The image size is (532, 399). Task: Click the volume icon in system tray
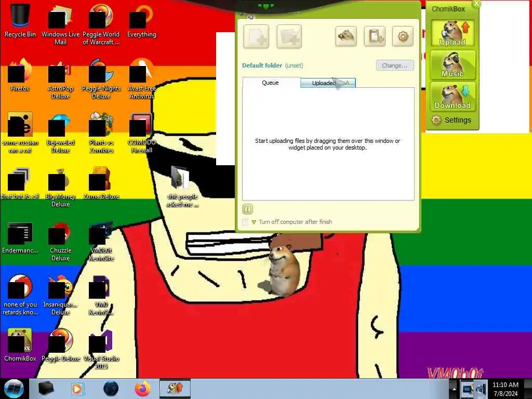481,389
